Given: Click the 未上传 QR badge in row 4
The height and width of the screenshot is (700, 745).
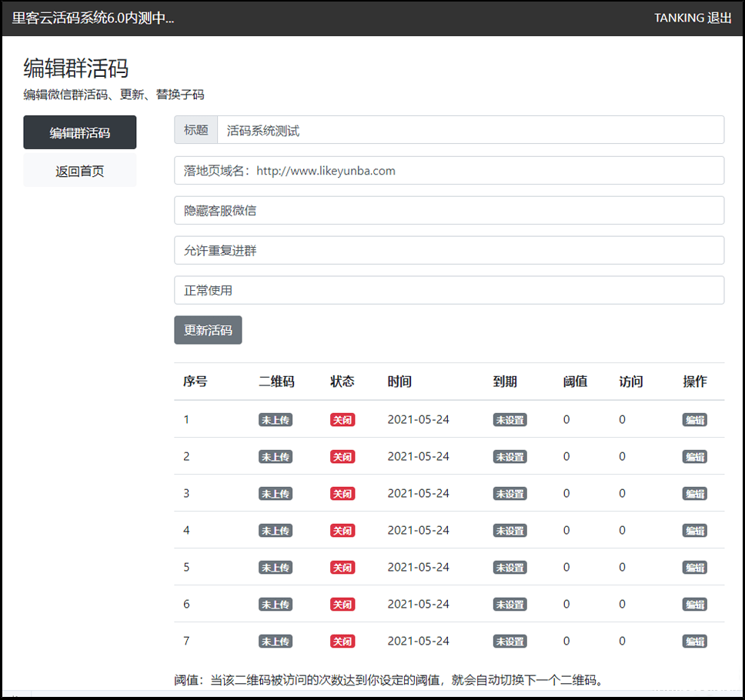Looking at the screenshot, I should pyautogui.click(x=275, y=530).
